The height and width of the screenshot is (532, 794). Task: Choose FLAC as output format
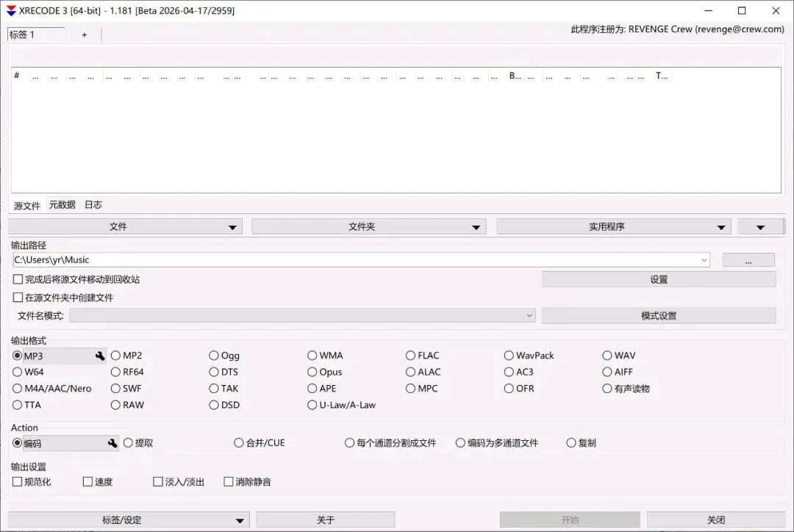click(x=422, y=356)
